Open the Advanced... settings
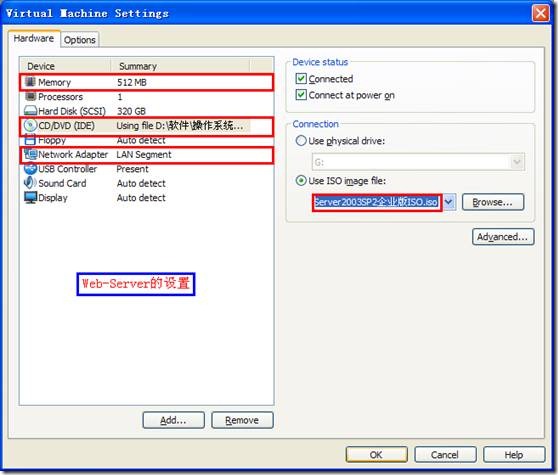Image resolution: width=558 pixels, height=475 pixels. click(x=503, y=237)
